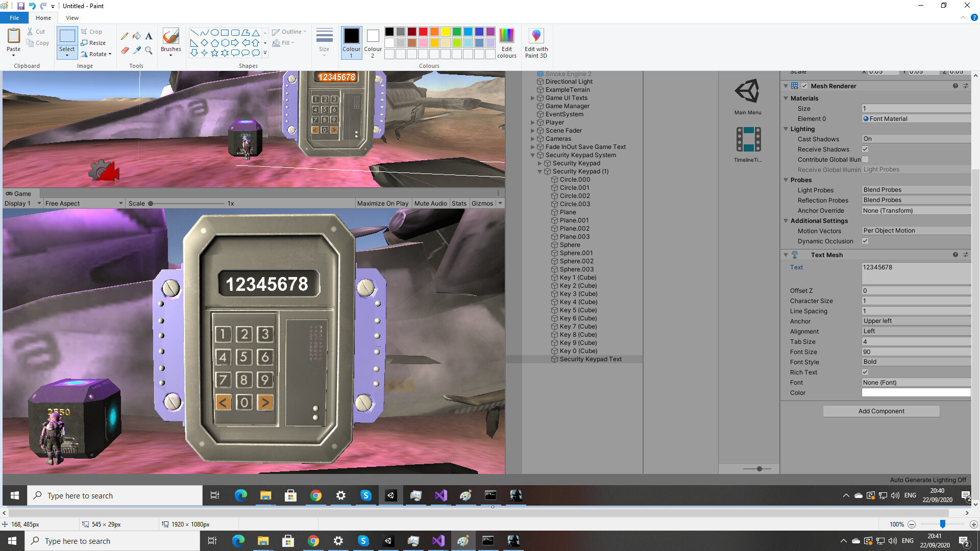Select the Pencil tool
The image size is (980, 551).
[x=125, y=36]
